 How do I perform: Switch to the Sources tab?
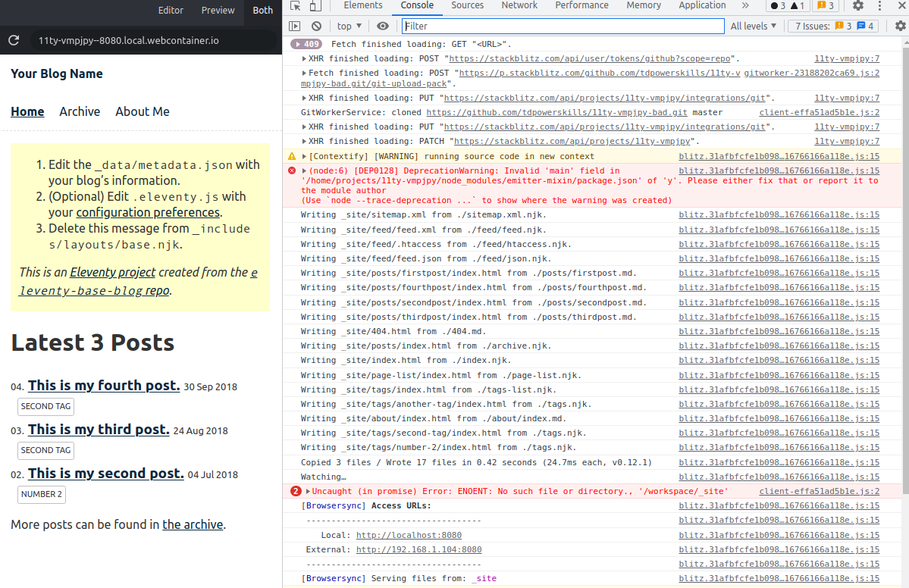(467, 5)
